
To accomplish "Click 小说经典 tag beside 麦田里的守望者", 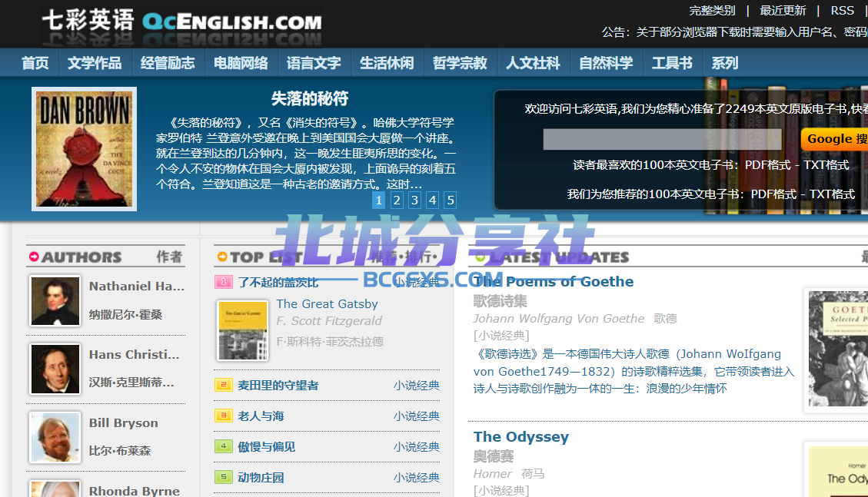I will 416,386.
